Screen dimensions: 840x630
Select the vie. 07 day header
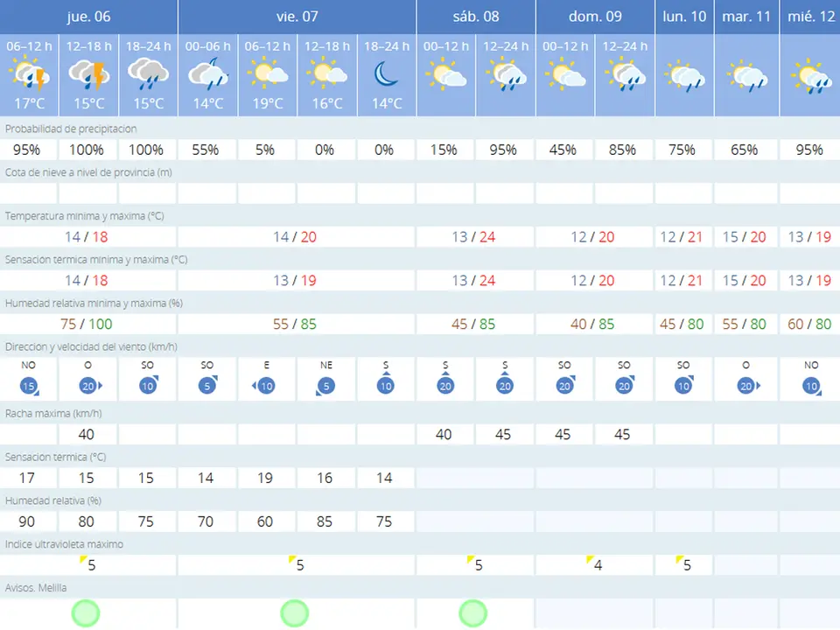[297, 17]
